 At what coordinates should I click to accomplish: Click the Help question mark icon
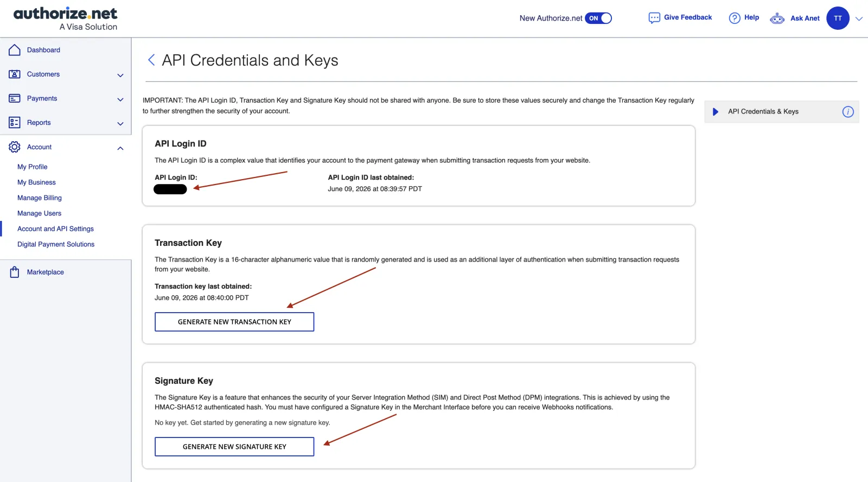point(735,18)
